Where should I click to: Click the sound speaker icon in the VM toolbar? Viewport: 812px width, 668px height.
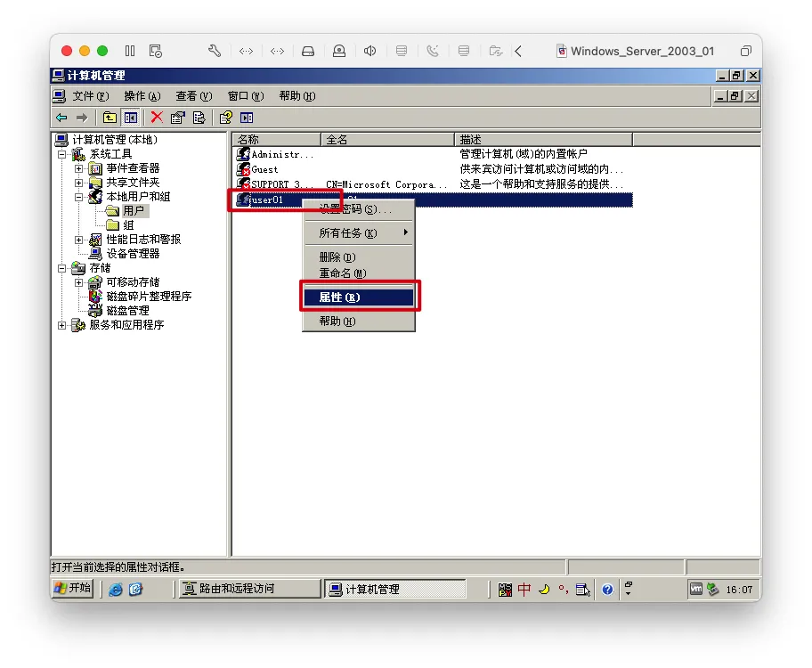[x=369, y=51]
